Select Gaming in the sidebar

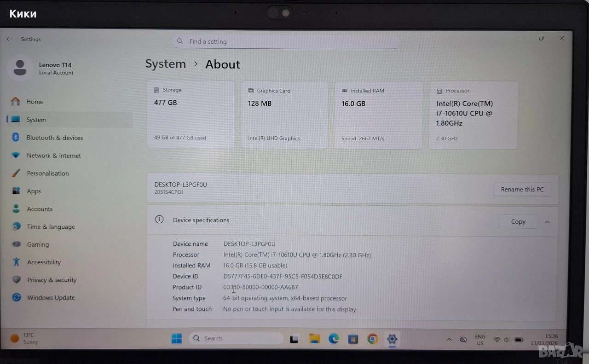pos(38,245)
